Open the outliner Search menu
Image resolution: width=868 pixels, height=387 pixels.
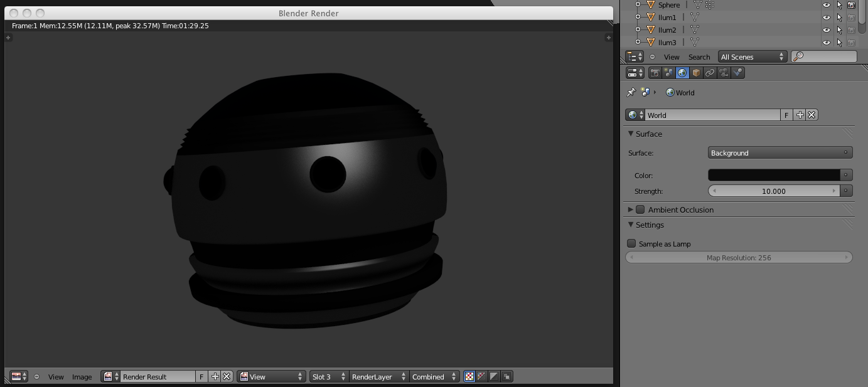[x=699, y=56]
